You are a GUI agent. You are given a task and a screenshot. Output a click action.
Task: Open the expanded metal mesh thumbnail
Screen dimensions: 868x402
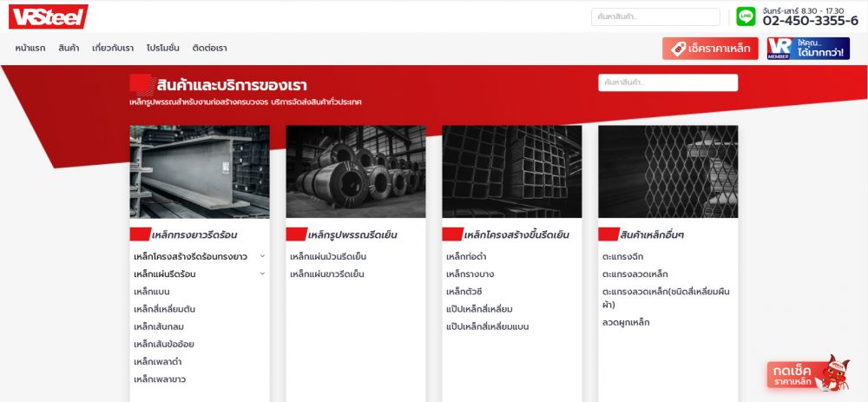tap(667, 171)
